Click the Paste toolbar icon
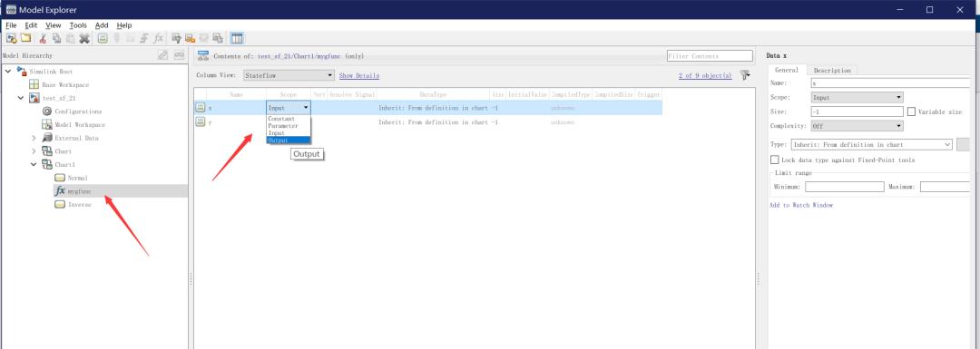This screenshot has width=980, height=349. 70,38
